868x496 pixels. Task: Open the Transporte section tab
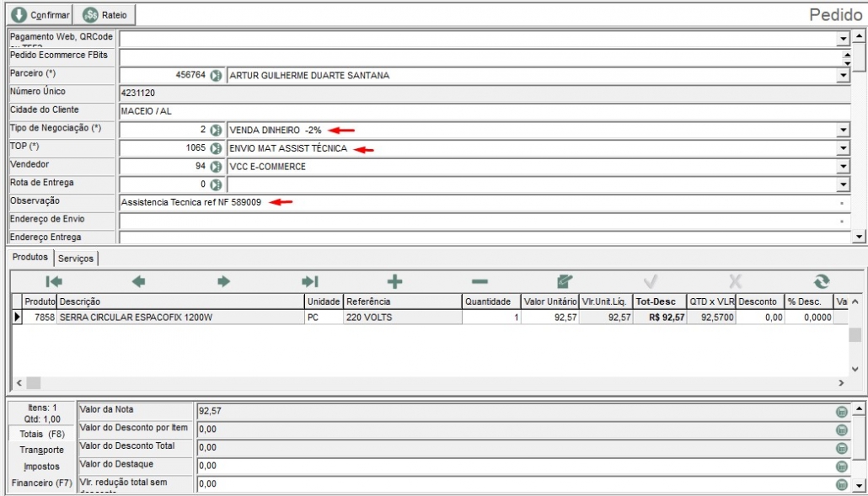[x=42, y=450]
